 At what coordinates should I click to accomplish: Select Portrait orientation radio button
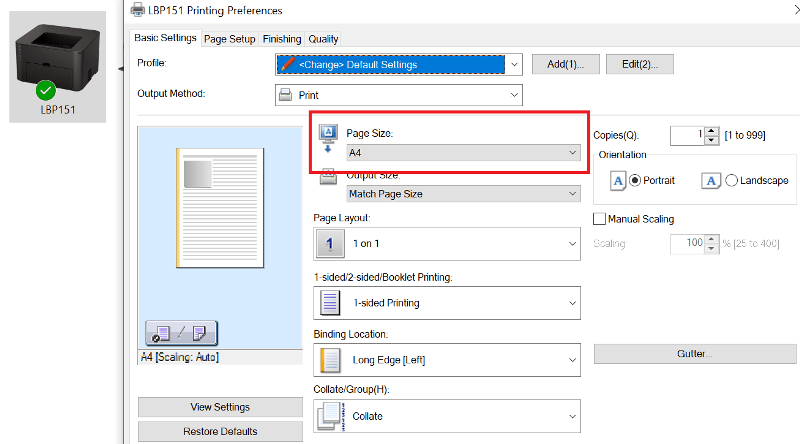click(635, 181)
